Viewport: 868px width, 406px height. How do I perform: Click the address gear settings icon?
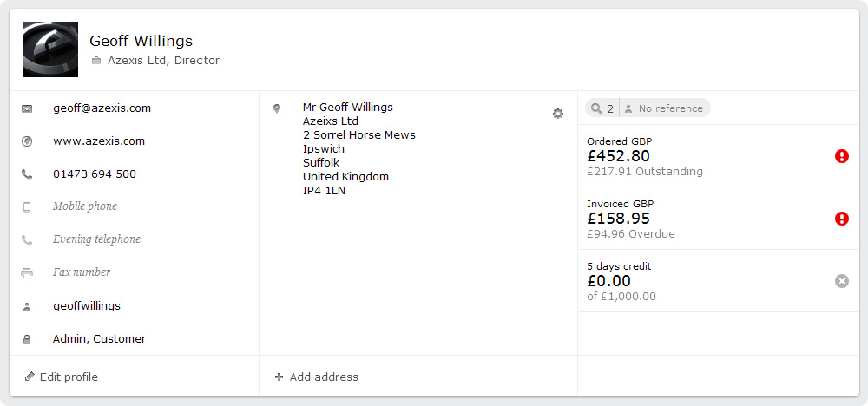tap(558, 114)
